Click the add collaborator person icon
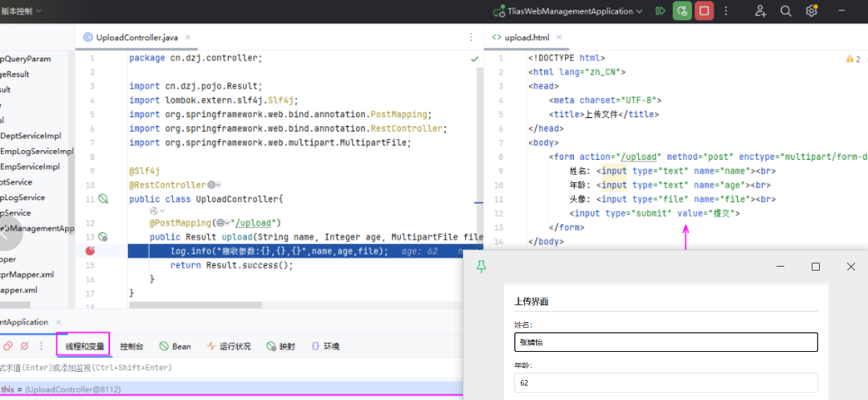The image size is (868, 400). point(760,11)
